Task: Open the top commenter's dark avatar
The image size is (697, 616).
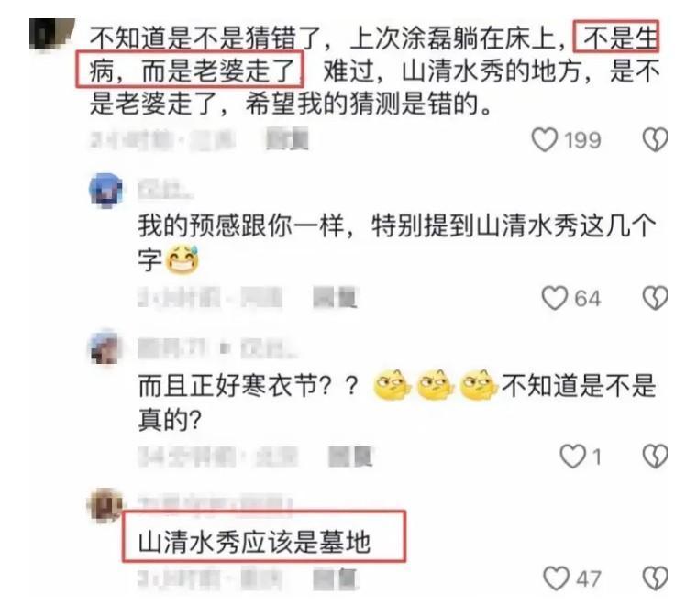Action: tap(50, 34)
